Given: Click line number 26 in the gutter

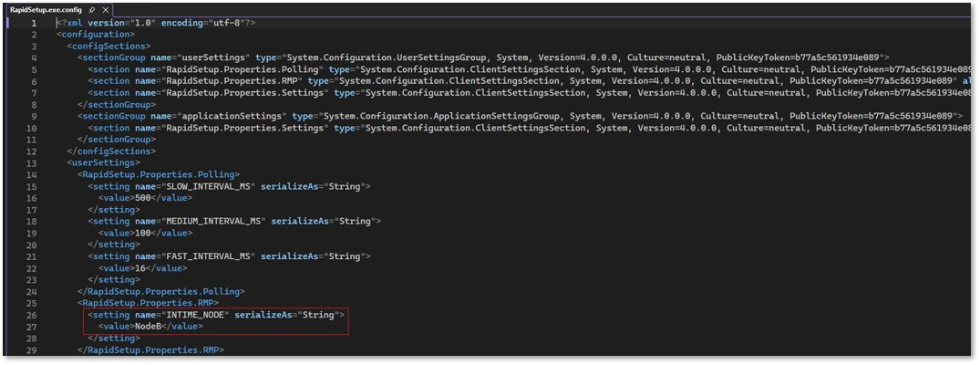Looking at the screenshot, I should (33, 314).
